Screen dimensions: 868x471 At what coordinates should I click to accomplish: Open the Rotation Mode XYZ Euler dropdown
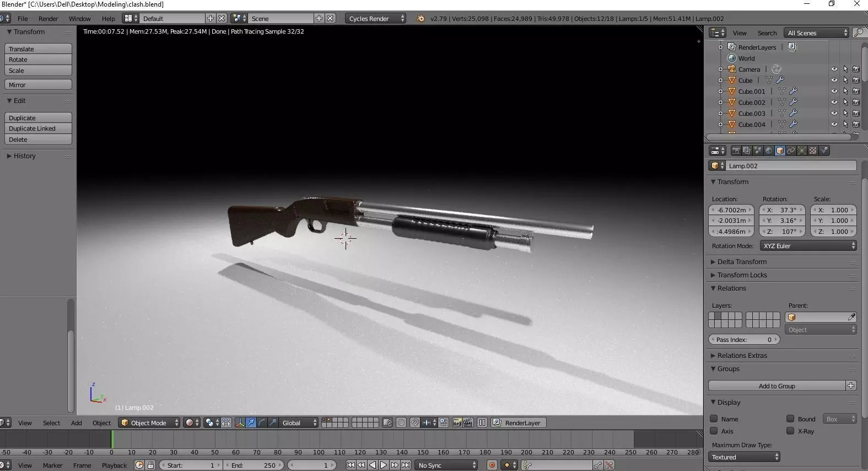point(808,245)
